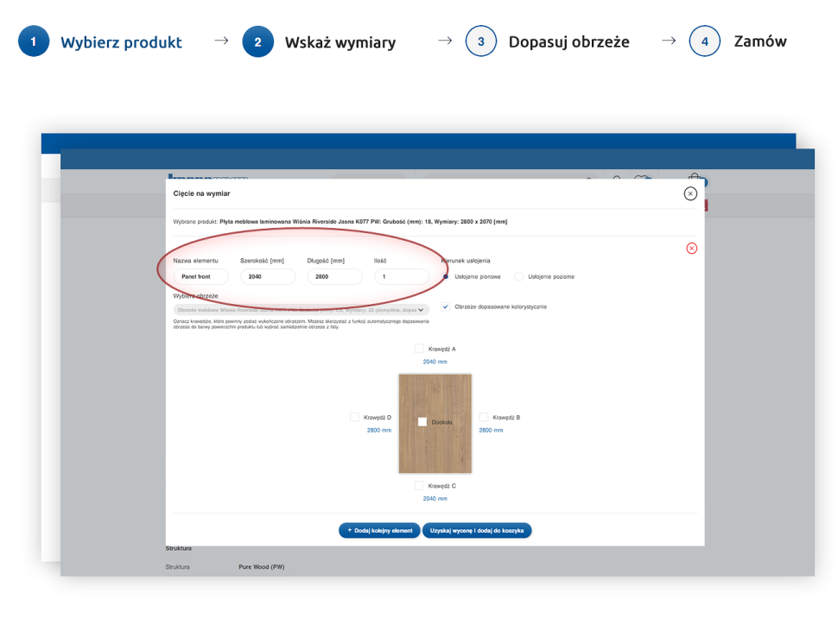838x644 pixels.
Task: Click the Nazwa elementu input field
Action: coord(200,276)
